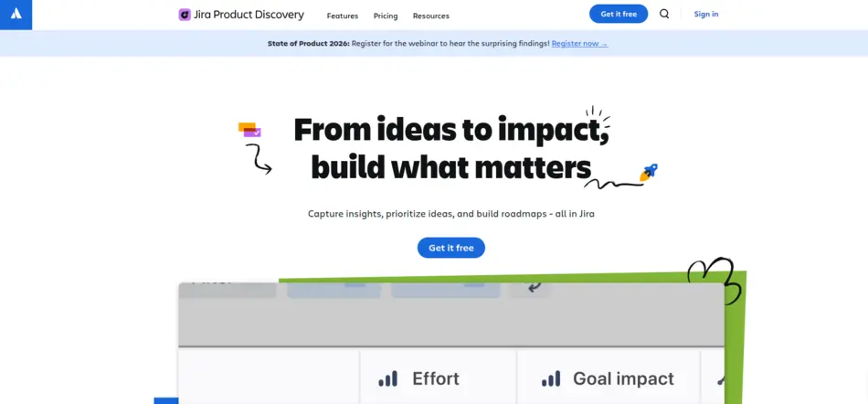
Task: Click the Atlassian logo in the blue corner
Action: coord(16,14)
